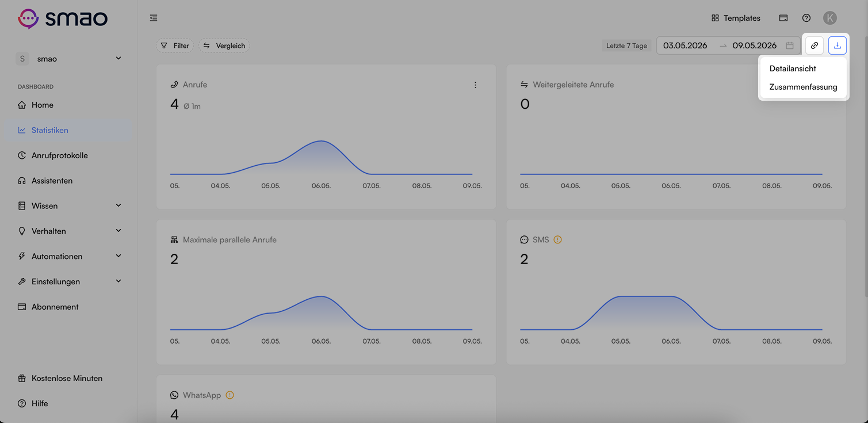868x423 pixels.
Task: Select the Letzte 7 Tage tag
Action: coord(626,45)
